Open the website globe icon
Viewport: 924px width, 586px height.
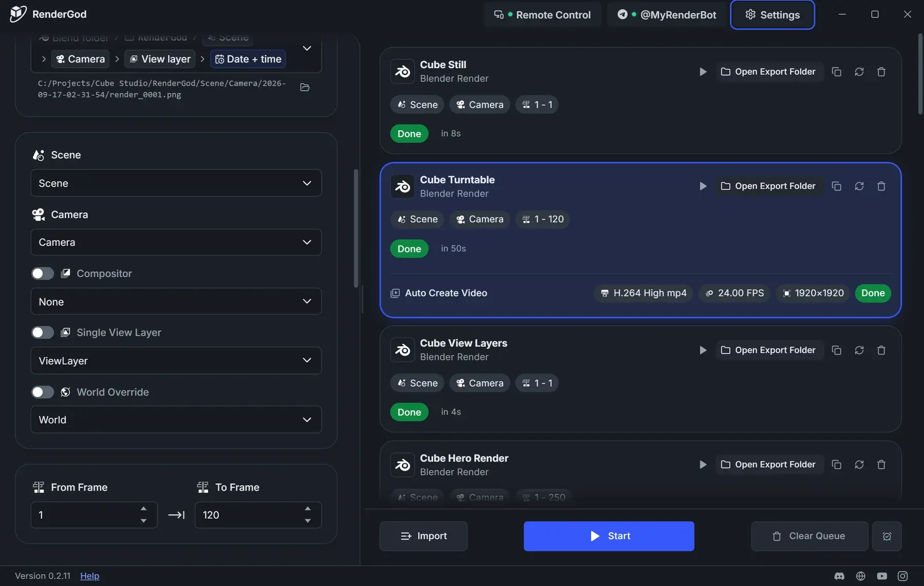861,576
